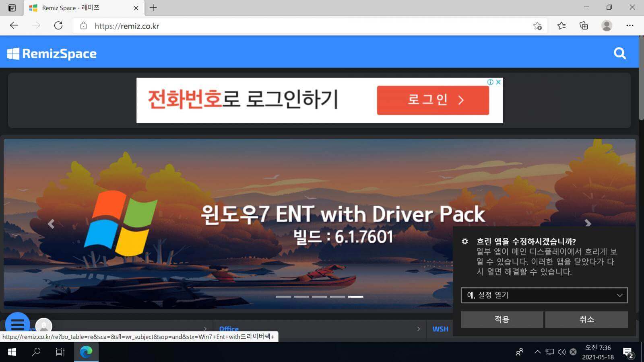Click Microsoft Edge taskbar icon

coord(86,352)
